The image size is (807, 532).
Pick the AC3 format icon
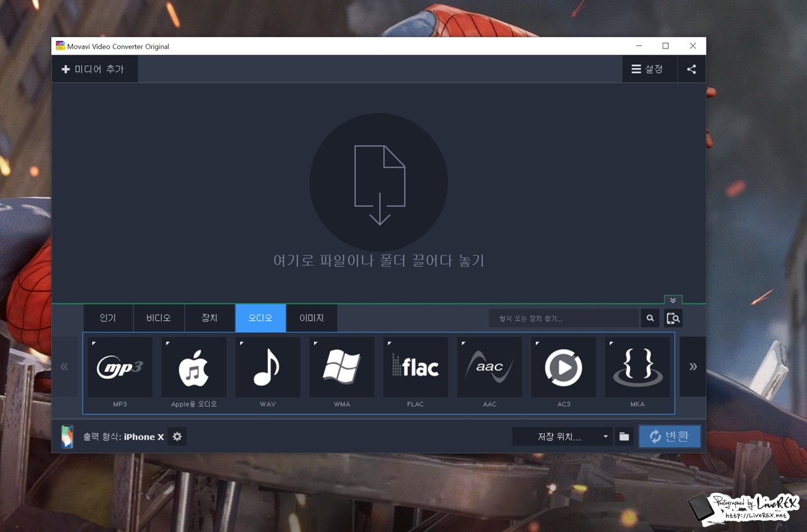(x=564, y=367)
